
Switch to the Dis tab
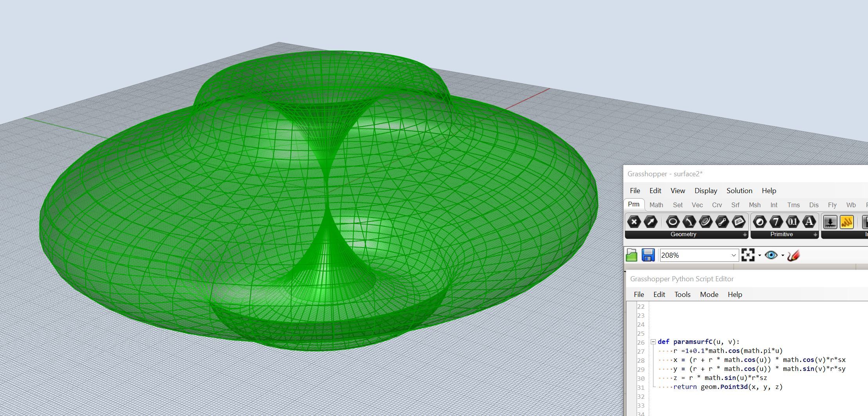pyautogui.click(x=814, y=205)
